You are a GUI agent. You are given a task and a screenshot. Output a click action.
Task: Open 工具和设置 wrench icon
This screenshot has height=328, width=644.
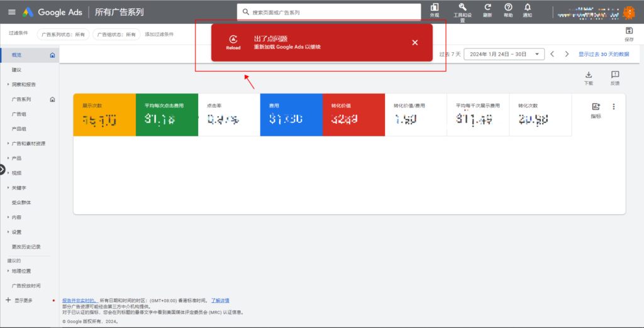pyautogui.click(x=462, y=7)
